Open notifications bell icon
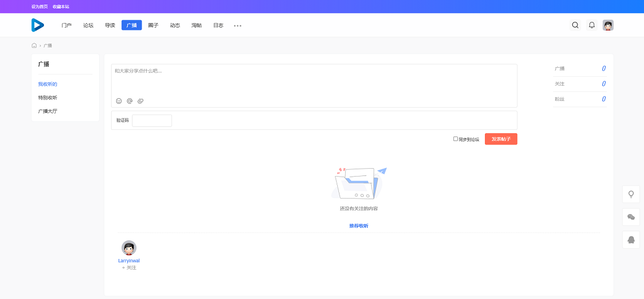The height and width of the screenshot is (299, 644). pos(592,25)
